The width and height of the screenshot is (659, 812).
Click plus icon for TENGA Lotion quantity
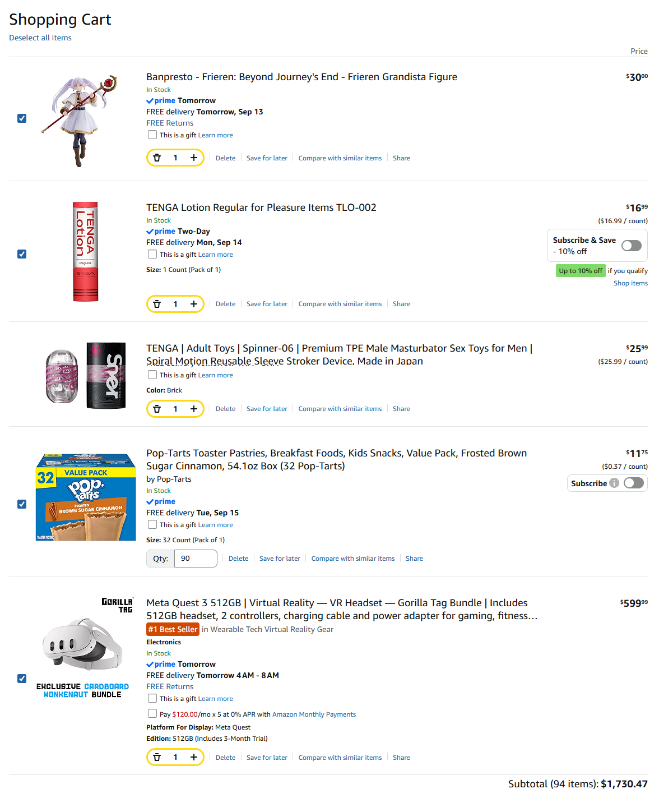click(x=194, y=304)
